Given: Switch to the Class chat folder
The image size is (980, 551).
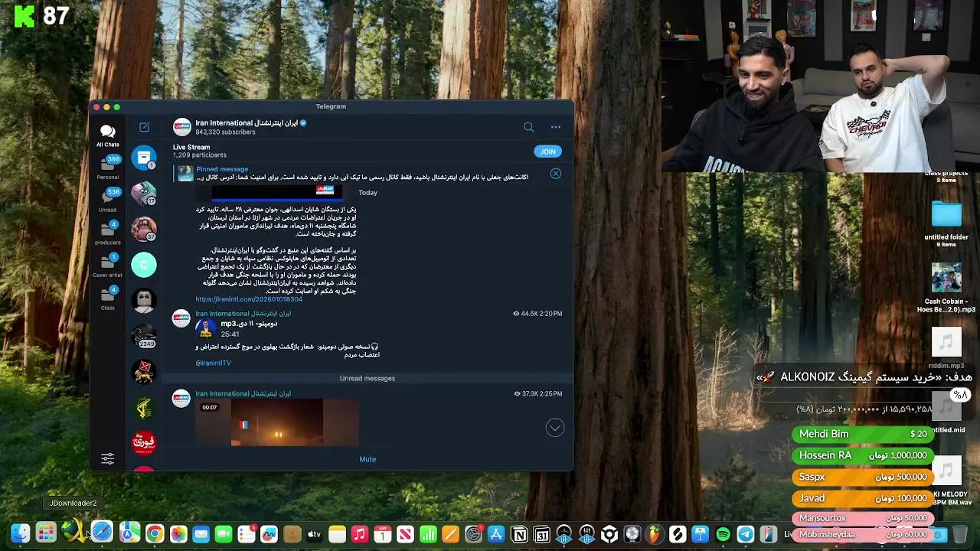Looking at the screenshot, I should point(107,298).
